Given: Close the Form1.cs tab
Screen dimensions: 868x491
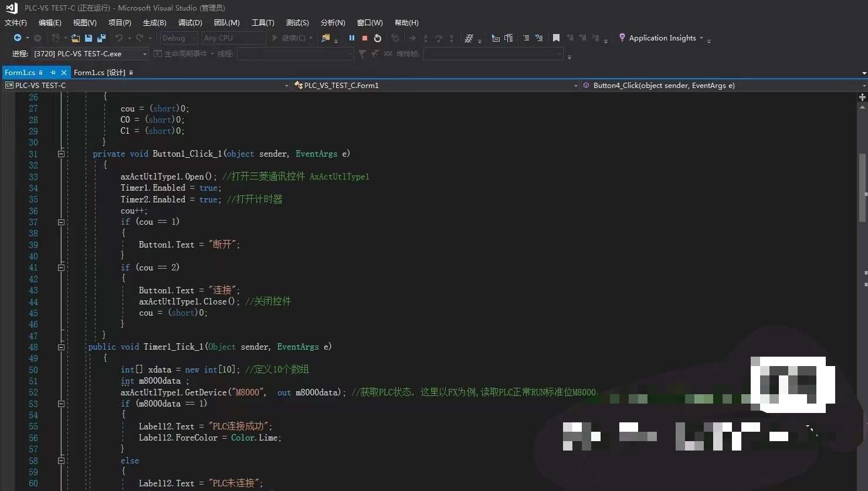Looking at the screenshot, I should pos(64,73).
